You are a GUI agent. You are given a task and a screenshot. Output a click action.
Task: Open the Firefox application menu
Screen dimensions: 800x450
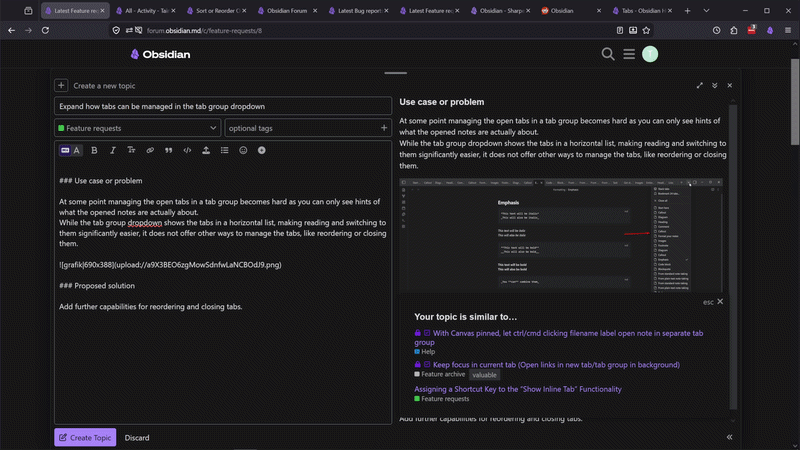click(x=788, y=31)
